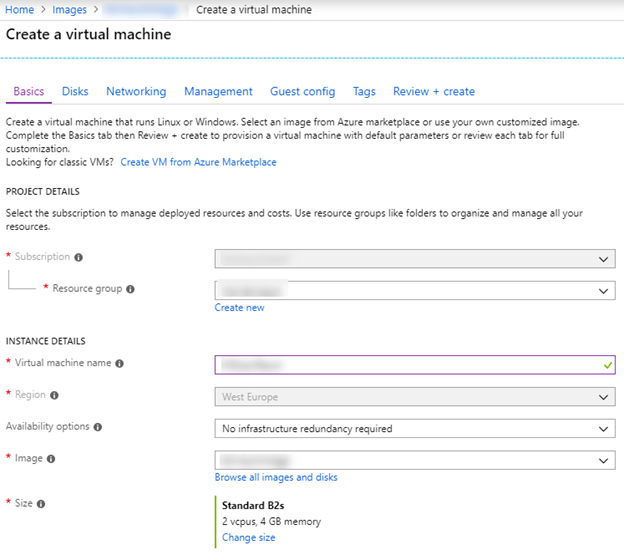The height and width of the screenshot is (555, 624).
Task: Click info icon next to Subscription
Action: (x=79, y=257)
